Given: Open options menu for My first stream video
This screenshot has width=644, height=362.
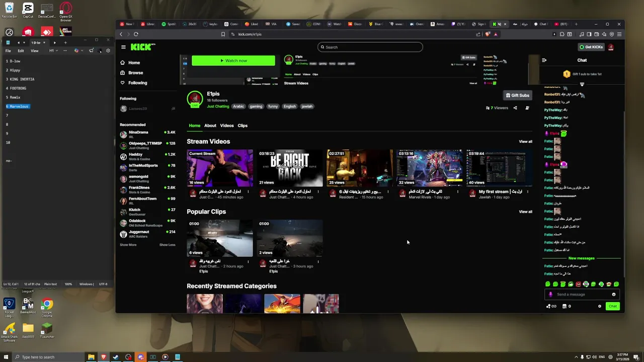Looking at the screenshot, I should 528,192.
